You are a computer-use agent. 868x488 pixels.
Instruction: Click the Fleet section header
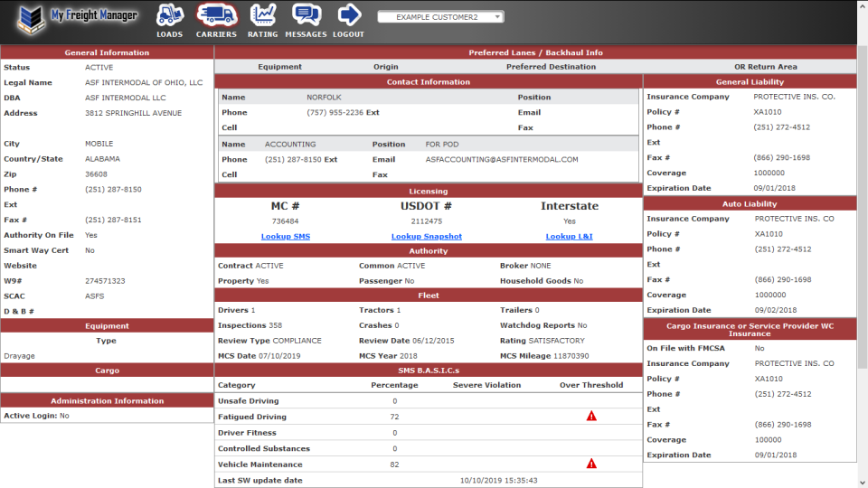click(429, 296)
